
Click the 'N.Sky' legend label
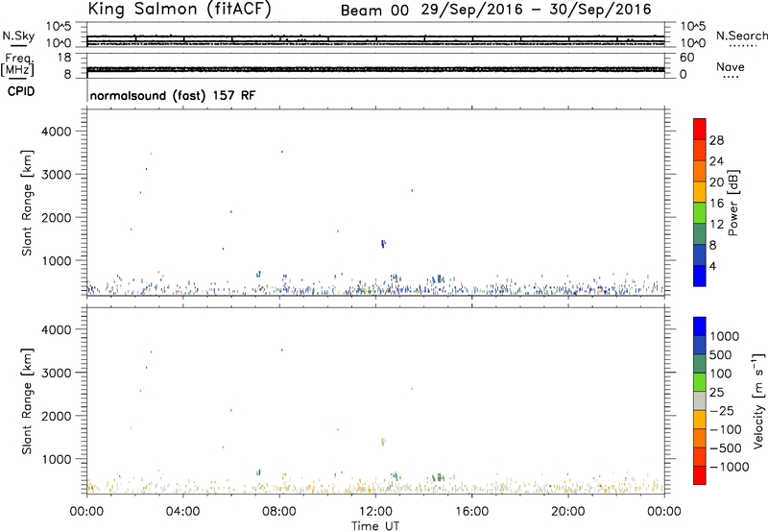18,36
